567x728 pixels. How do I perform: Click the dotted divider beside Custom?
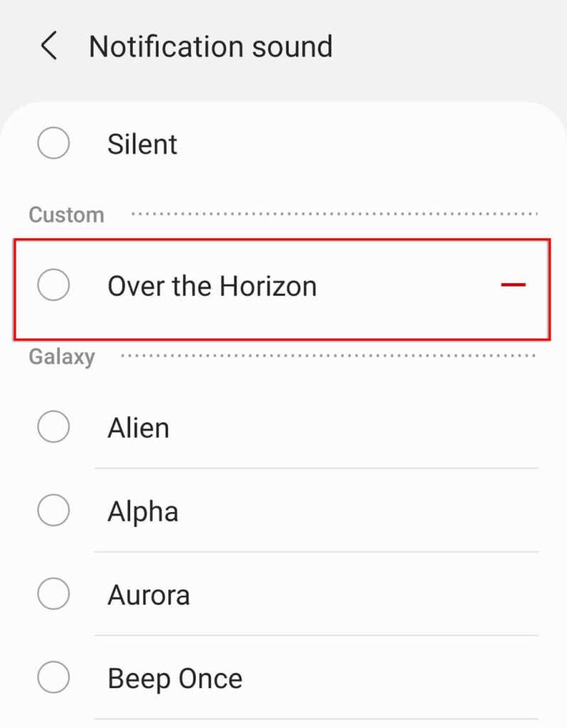tap(335, 214)
